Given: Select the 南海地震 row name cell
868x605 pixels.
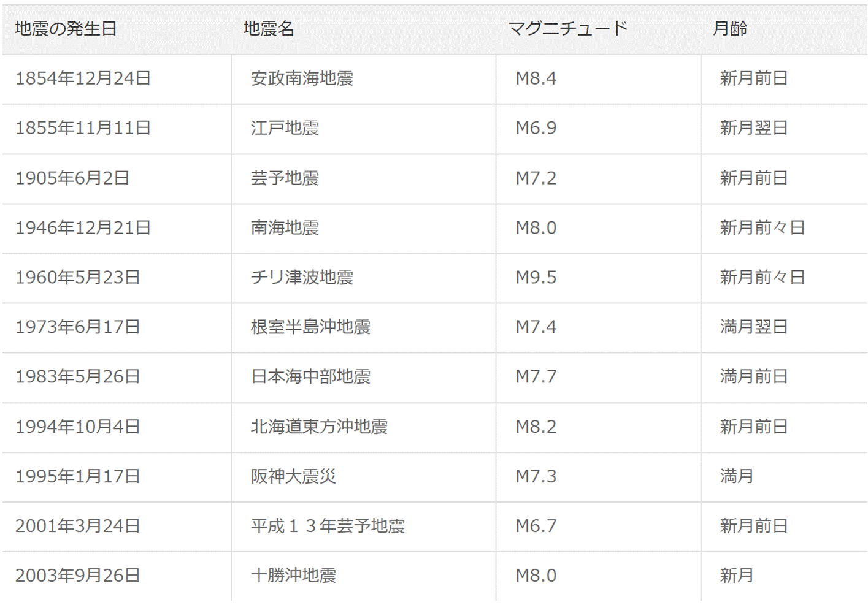Looking at the screenshot, I should (x=285, y=228).
